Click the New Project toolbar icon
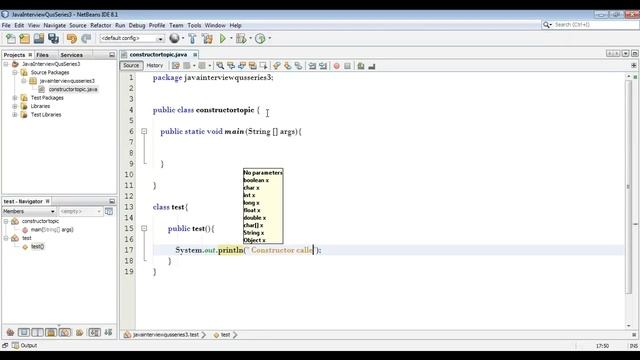 (24, 39)
